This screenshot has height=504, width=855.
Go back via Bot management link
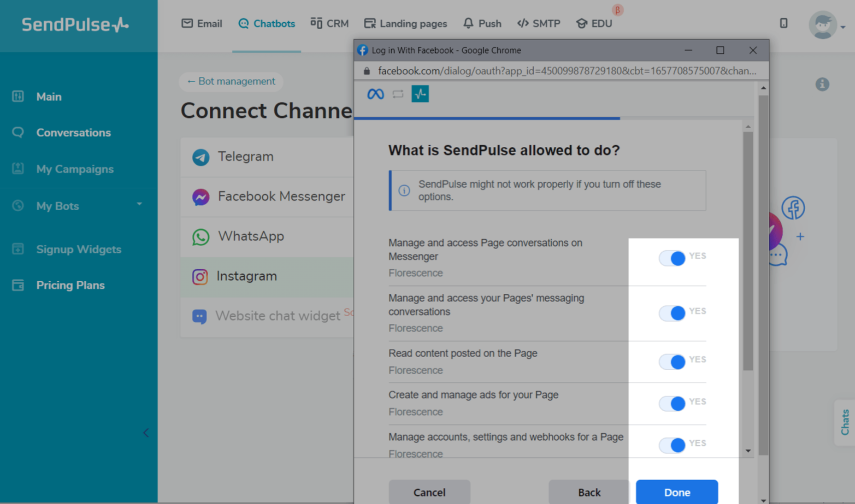click(x=231, y=81)
